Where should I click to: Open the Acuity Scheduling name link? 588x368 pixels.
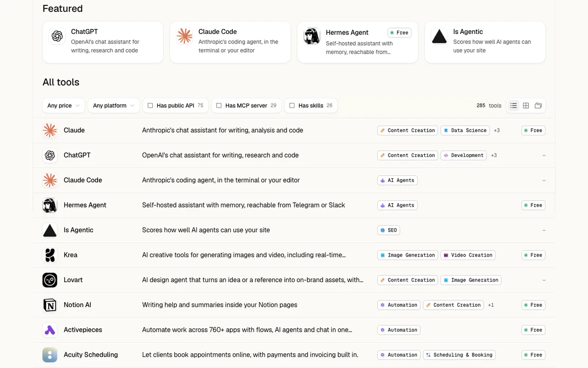tap(91, 355)
